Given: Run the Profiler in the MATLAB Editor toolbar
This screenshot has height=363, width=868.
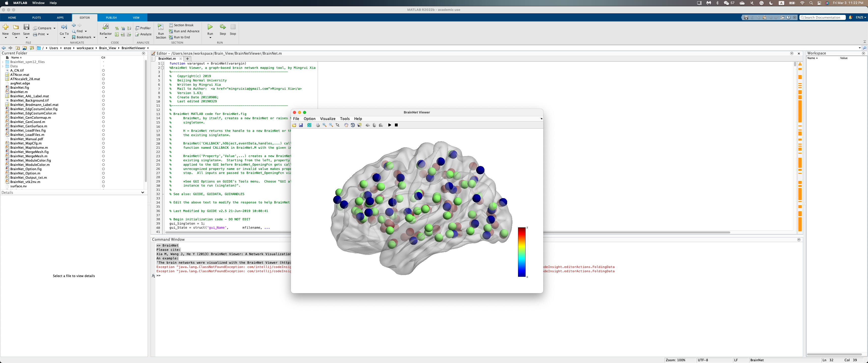Looking at the screenshot, I should (x=143, y=28).
